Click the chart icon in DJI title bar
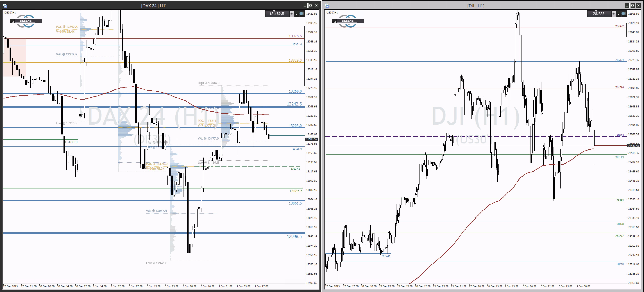Screen dimensions: 644x292 (x=326, y=5)
